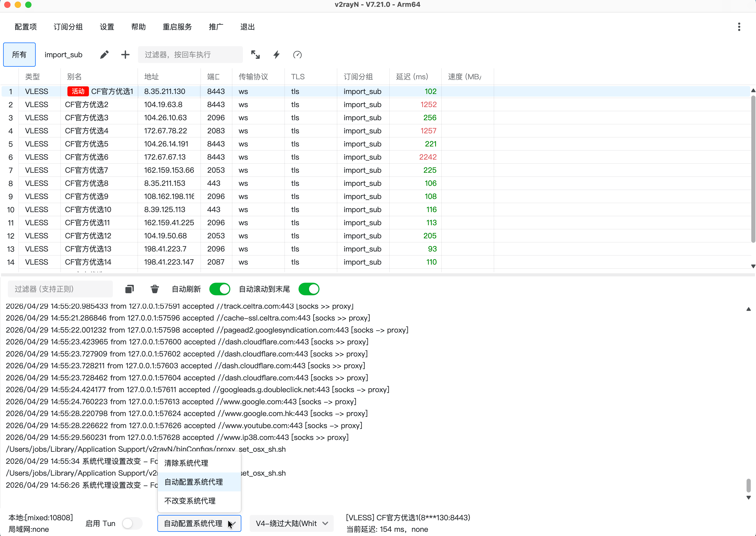756x536 pixels.
Task: Click the trash clear log icon
Action: [155, 289]
